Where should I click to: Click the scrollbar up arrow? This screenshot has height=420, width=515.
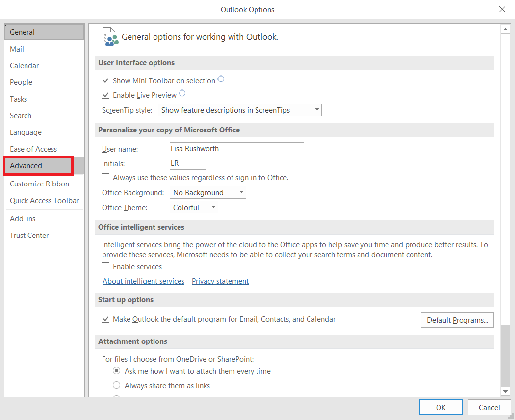pyautogui.click(x=505, y=29)
